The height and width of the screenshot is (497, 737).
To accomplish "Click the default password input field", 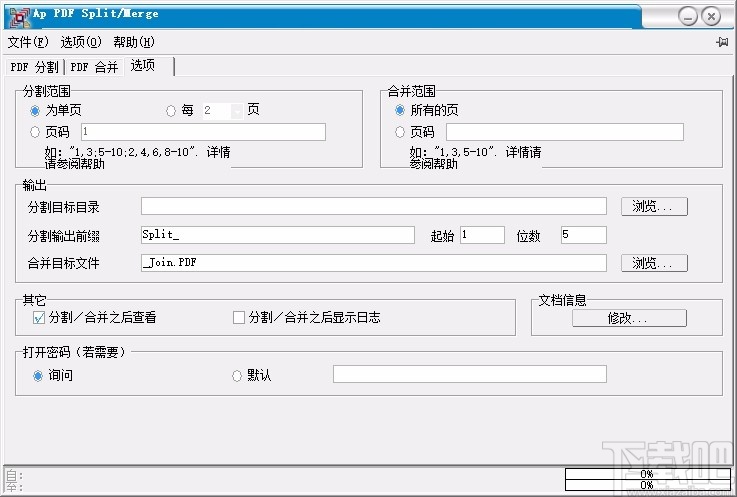I will [x=470, y=374].
